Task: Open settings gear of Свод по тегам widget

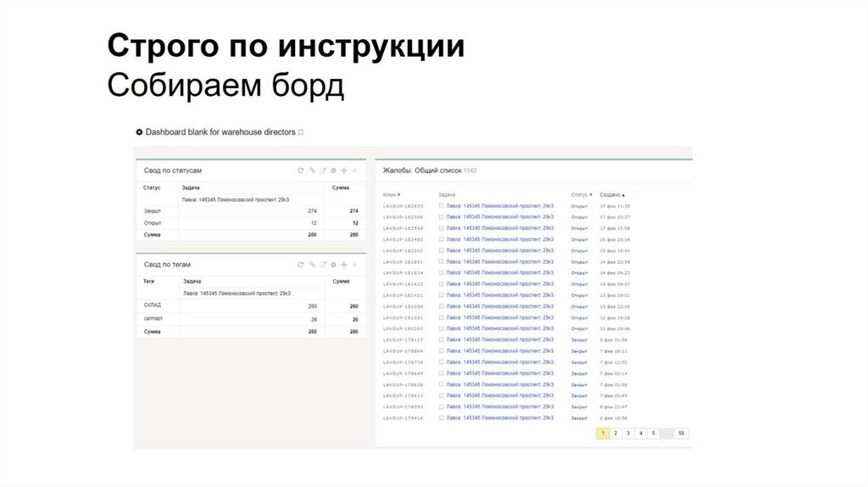Action: pos(334,265)
